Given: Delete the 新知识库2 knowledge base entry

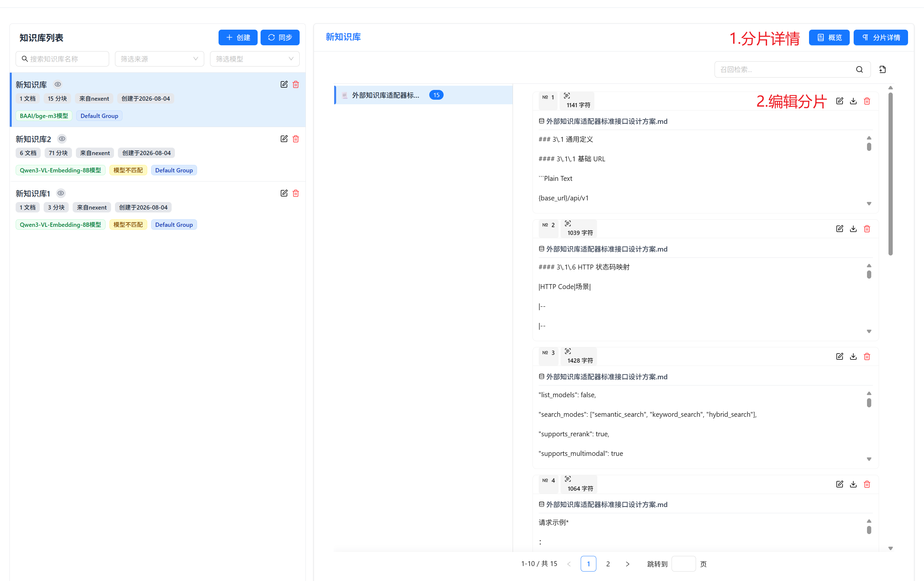Looking at the screenshot, I should (x=296, y=139).
